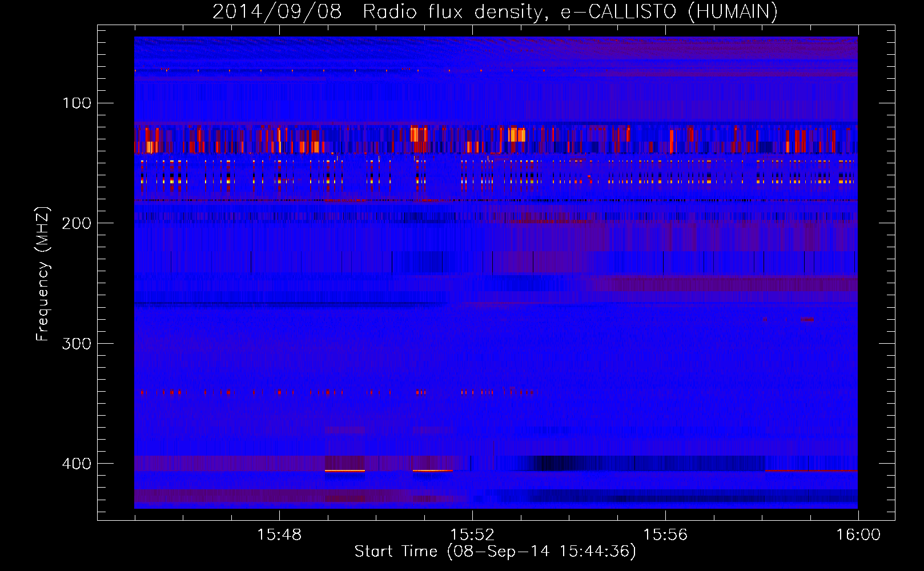Click the 15:52 time tick label
This screenshot has height=571, width=924.
(x=472, y=535)
